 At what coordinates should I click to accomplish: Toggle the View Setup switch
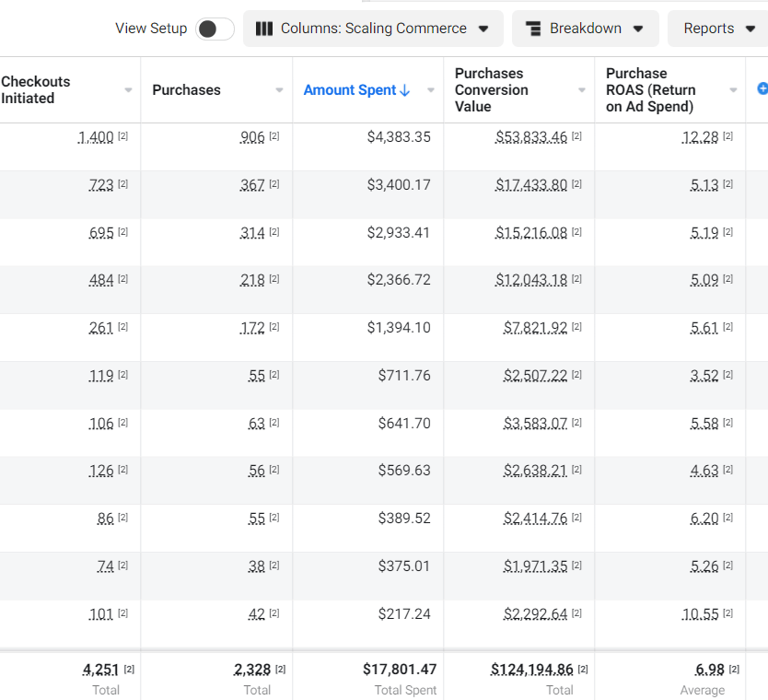(215, 29)
